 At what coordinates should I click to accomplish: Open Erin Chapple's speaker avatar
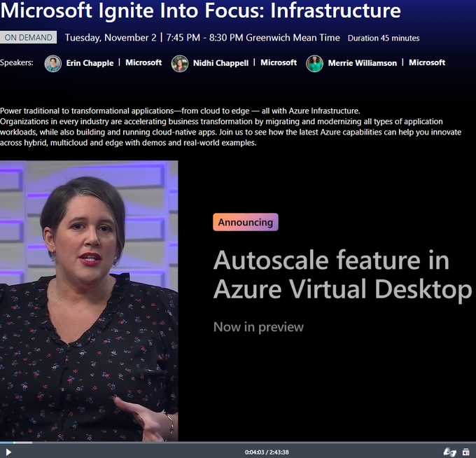52,64
